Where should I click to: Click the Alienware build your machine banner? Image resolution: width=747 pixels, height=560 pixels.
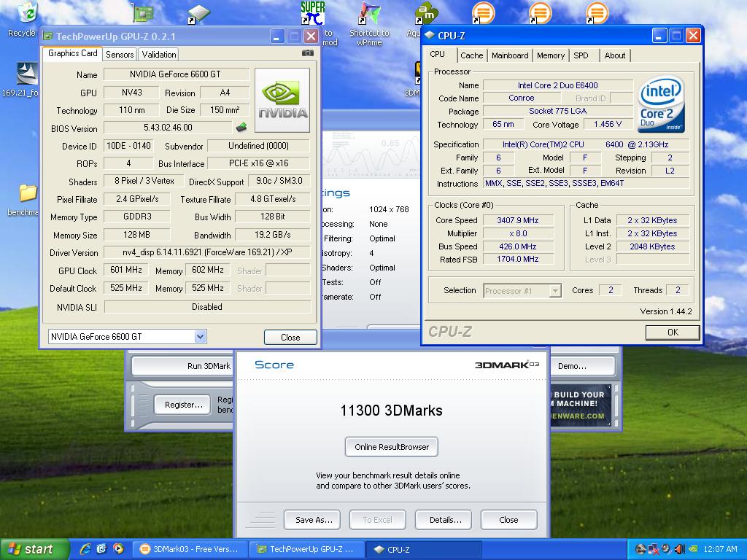(581, 405)
